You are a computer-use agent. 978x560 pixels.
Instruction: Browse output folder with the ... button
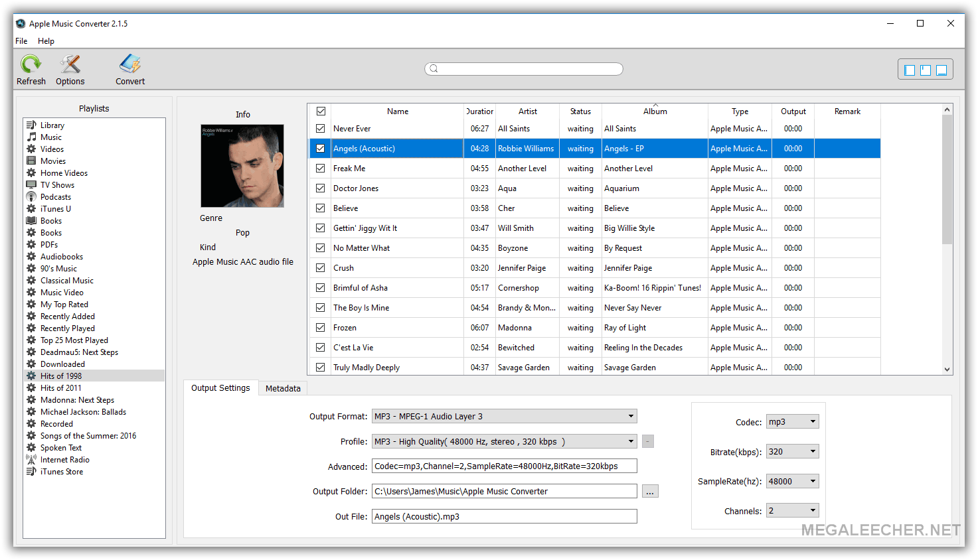(650, 492)
